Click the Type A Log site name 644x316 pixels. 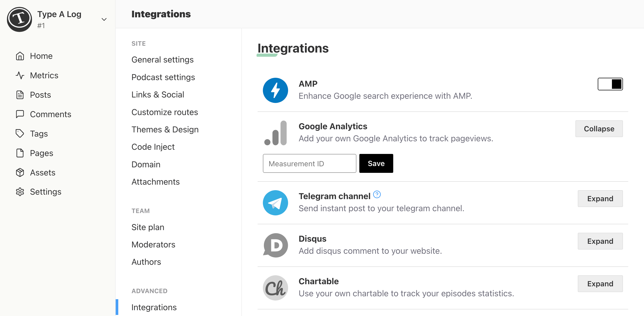[x=59, y=14]
